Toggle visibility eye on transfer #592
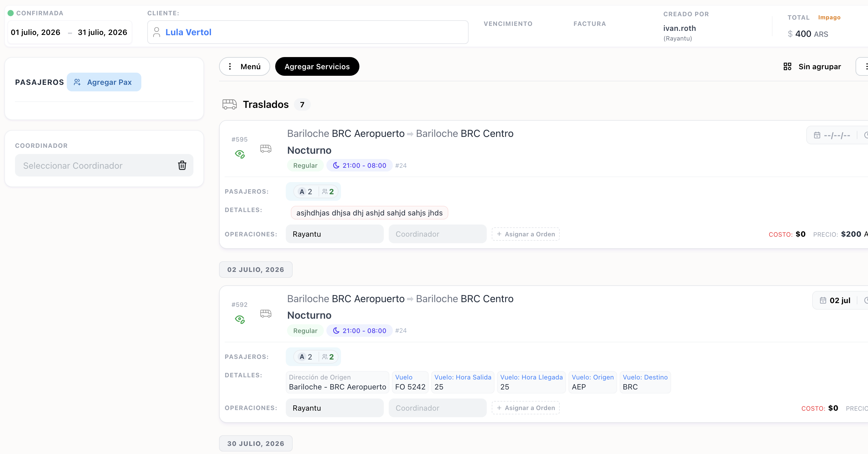Viewport: 868px width, 454px height. tap(240, 319)
